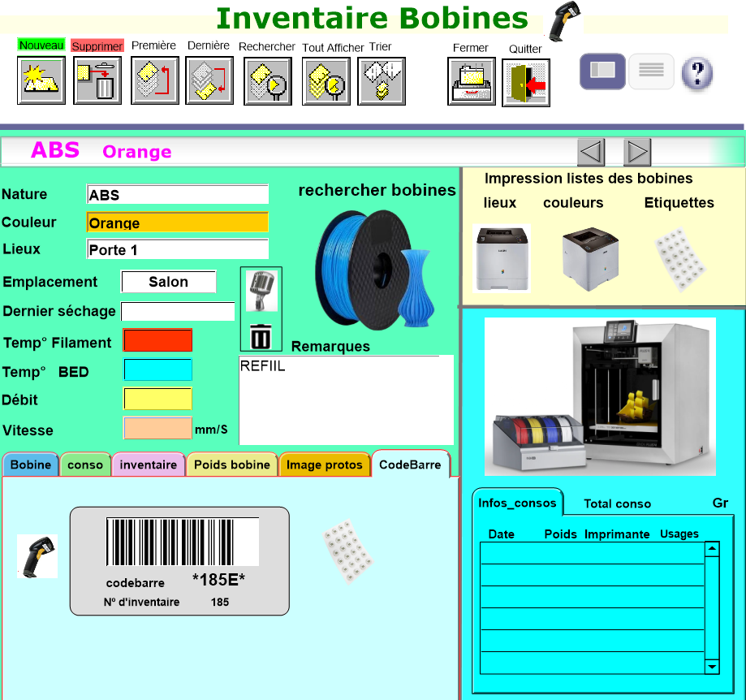This screenshot has height=700, width=746.
Task: Click the red Temp° Filament field
Action: pos(157,340)
